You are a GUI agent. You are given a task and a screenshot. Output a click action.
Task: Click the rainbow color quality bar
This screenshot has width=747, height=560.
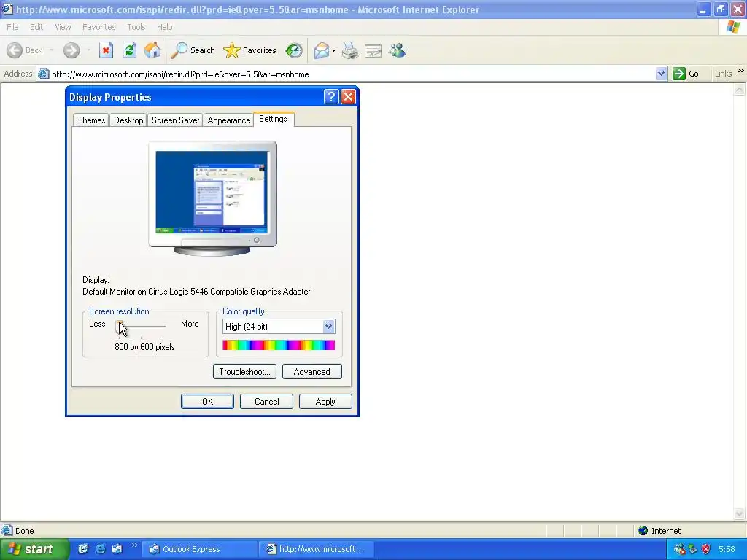(x=279, y=345)
